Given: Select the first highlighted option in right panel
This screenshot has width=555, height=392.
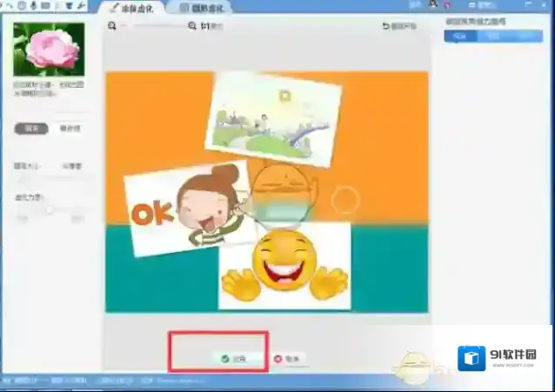Looking at the screenshot, I should click(x=459, y=37).
